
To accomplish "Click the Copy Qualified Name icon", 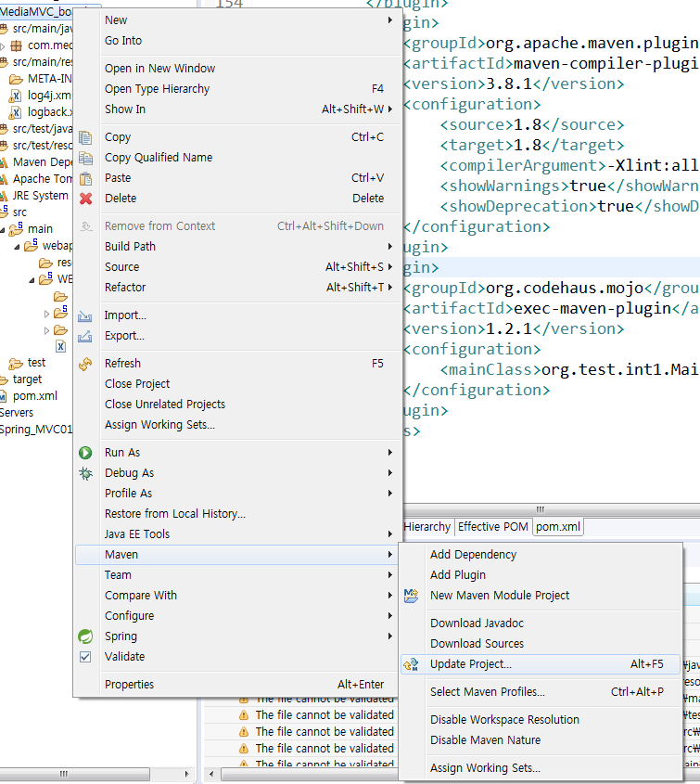I will click(85, 158).
